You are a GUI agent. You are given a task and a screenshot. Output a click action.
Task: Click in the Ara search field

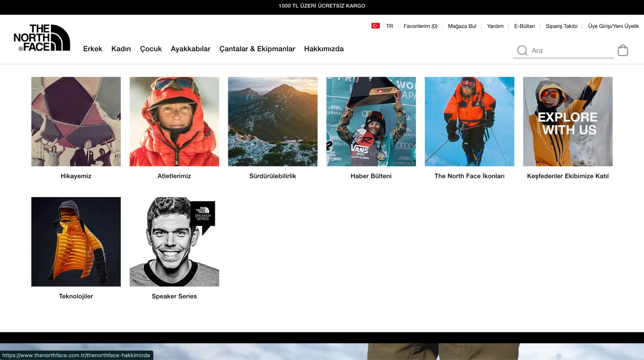pos(570,51)
